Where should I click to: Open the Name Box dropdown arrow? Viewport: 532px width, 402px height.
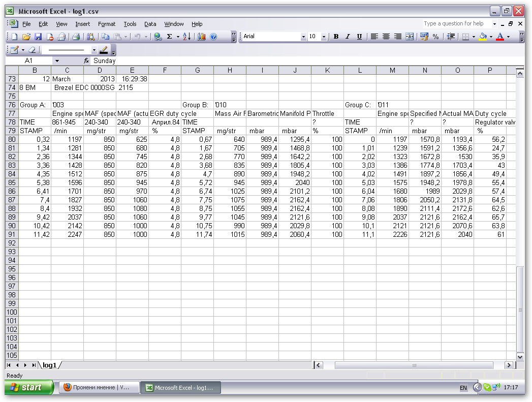click(x=57, y=61)
